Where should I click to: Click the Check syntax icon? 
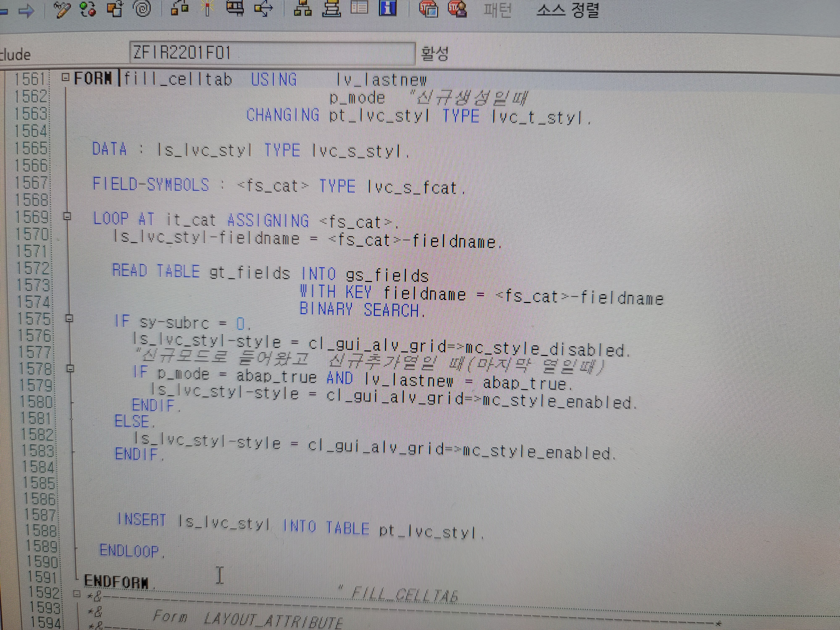pyautogui.click(x=180, y=8)
